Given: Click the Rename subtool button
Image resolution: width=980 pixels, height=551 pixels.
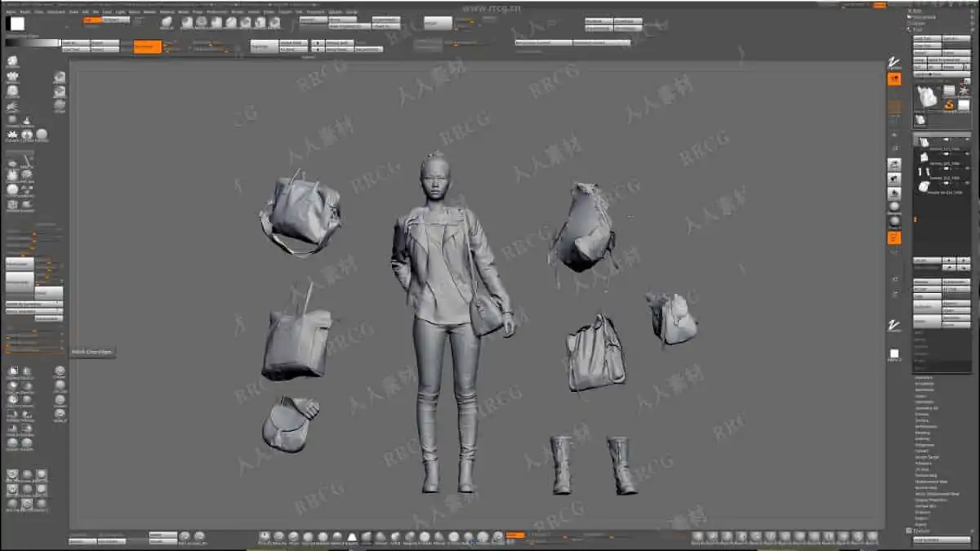Looking at the screenshot, I should click(x=927, y=281).
